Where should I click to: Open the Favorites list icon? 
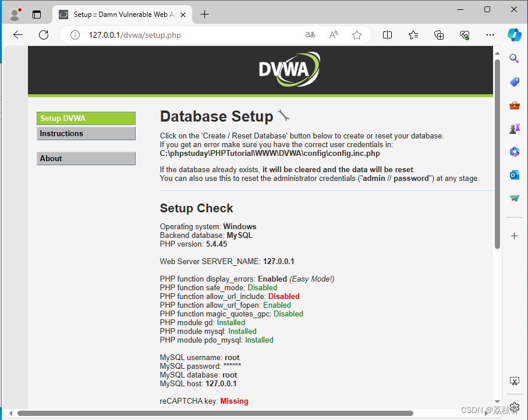click(413, 35)
